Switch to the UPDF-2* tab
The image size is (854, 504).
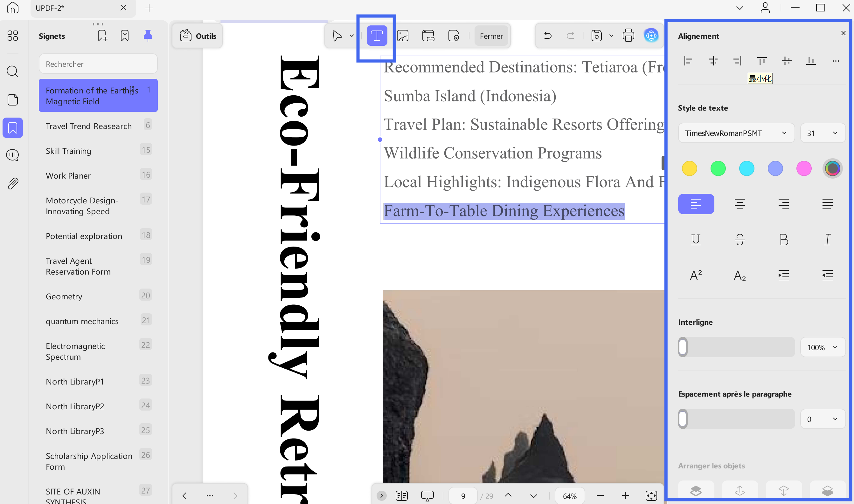click(83, 8)
